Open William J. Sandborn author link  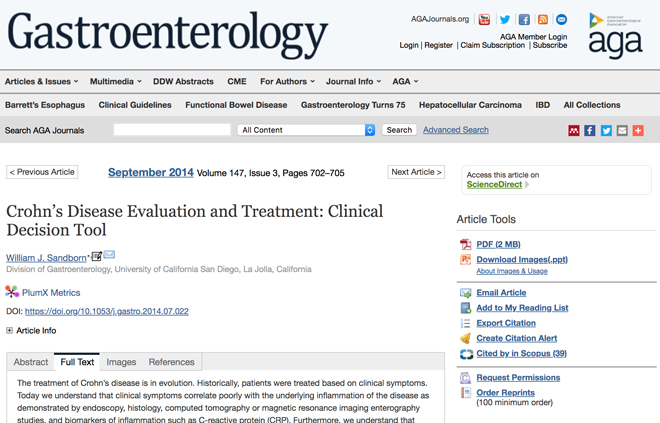[46, 258]
